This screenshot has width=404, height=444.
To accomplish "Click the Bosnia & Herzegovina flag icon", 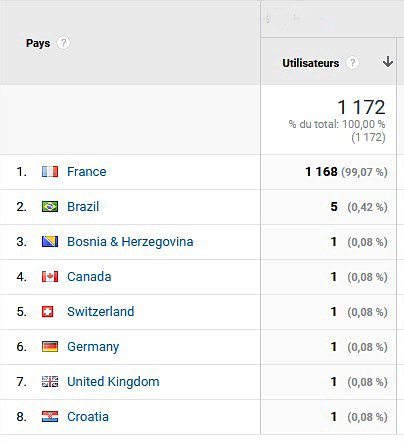I will pos(50,242).
